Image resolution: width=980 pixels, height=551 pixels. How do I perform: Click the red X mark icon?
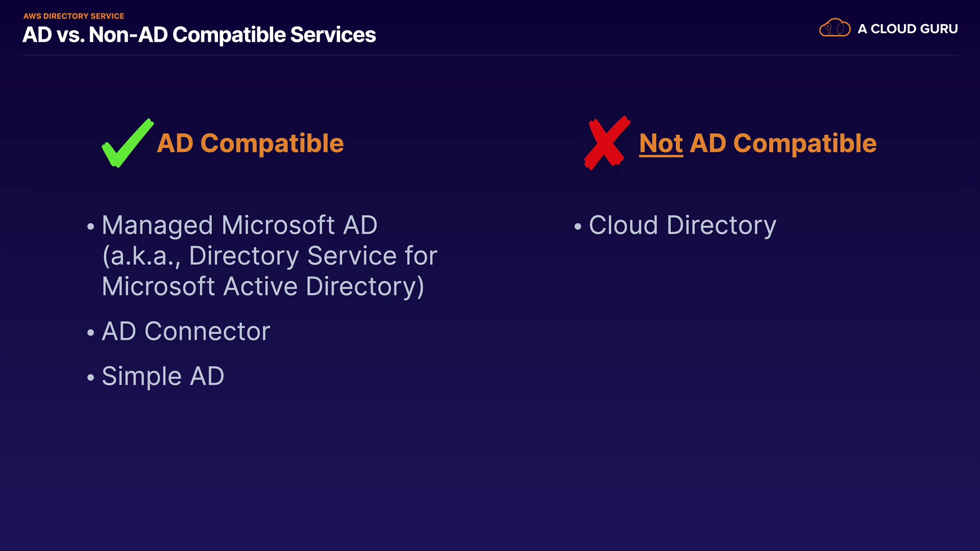pyautogui.click(x=606, y=143)
